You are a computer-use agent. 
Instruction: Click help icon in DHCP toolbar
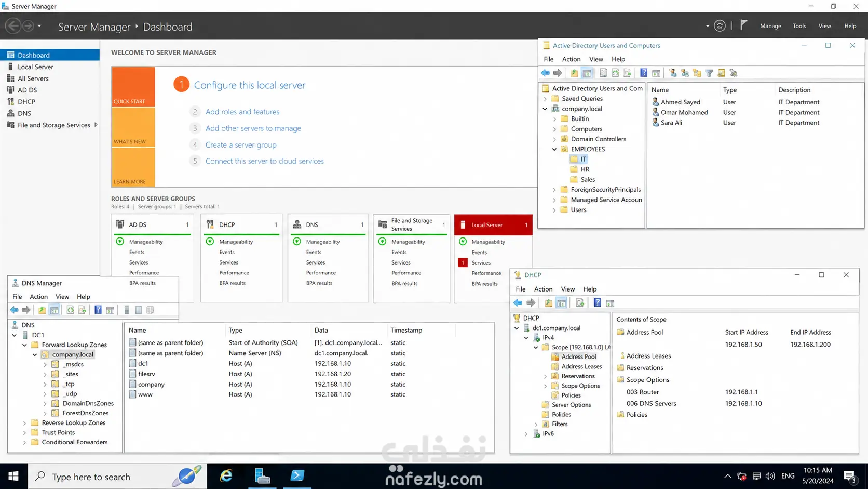pyautogui.click(x=598, y=303)
